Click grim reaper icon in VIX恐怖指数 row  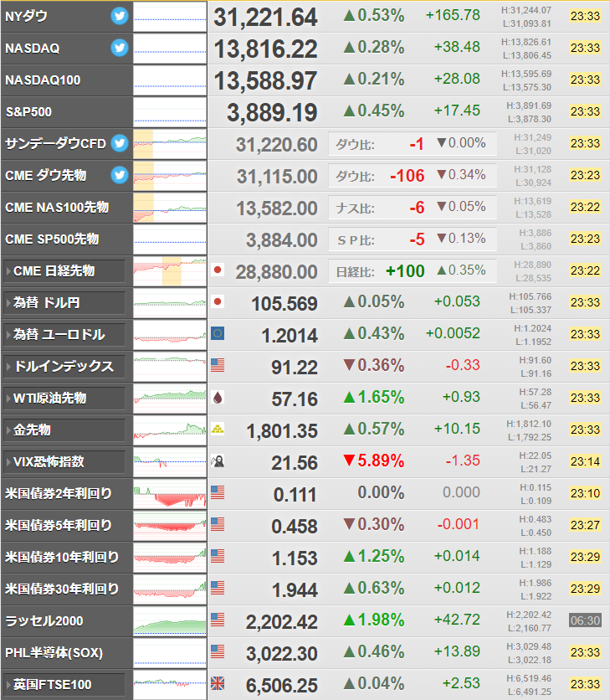[x=218, y=461]
